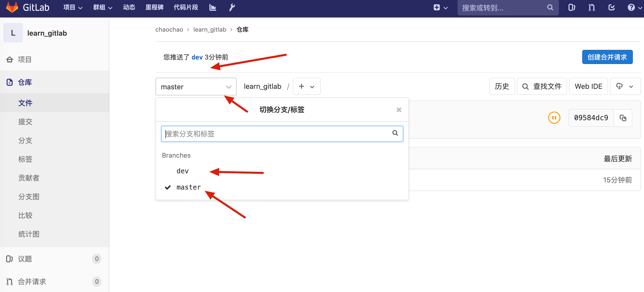Click the learn_gitlab project avatar L
The image size is (644, 292).
(x=13, y=33)
